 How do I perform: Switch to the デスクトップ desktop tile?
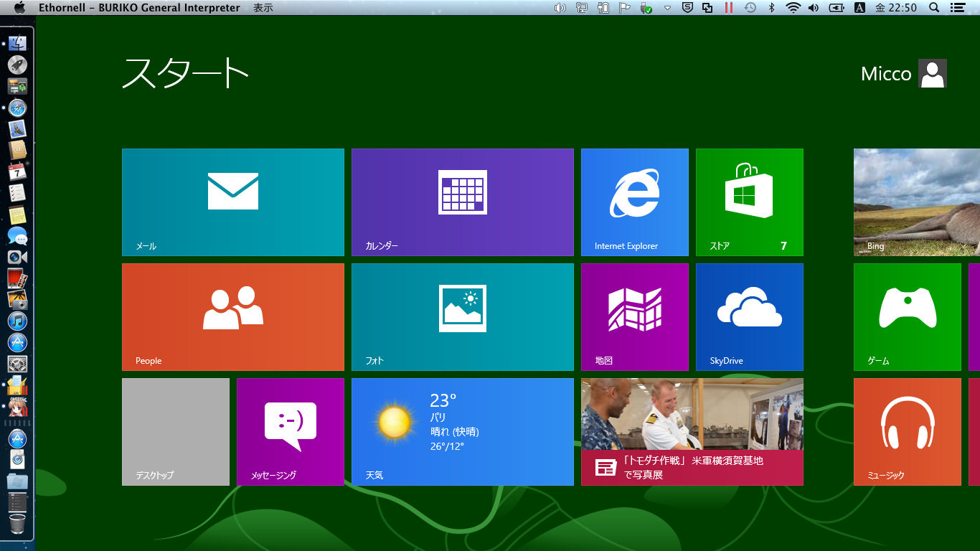click(x=176, y=432)
